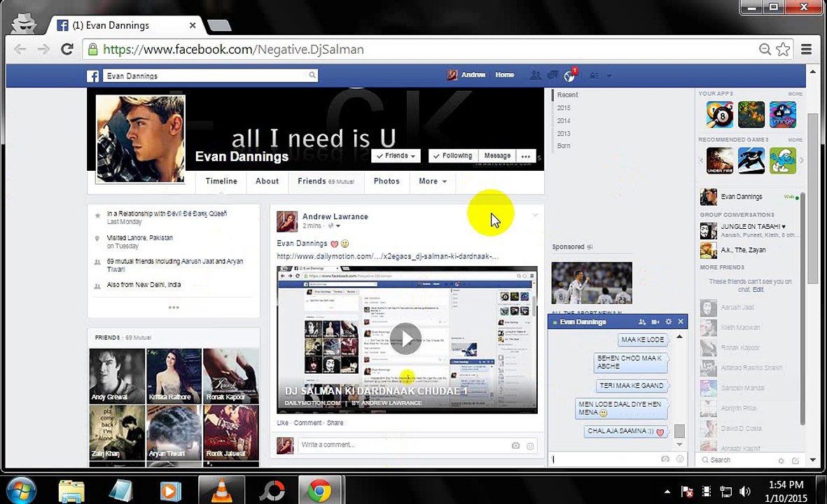The image size is (827, 504).
Task: Open the friend requests icon
Action: click(535, 76)
